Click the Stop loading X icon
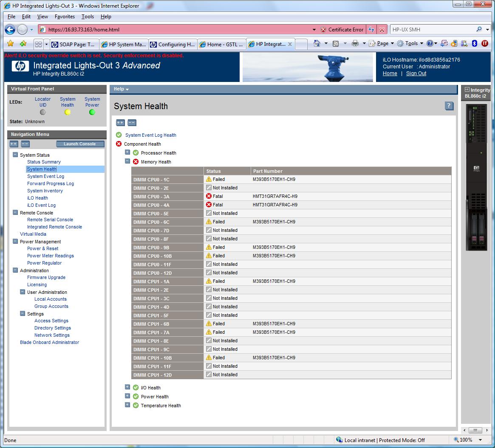 click(382, 30)
